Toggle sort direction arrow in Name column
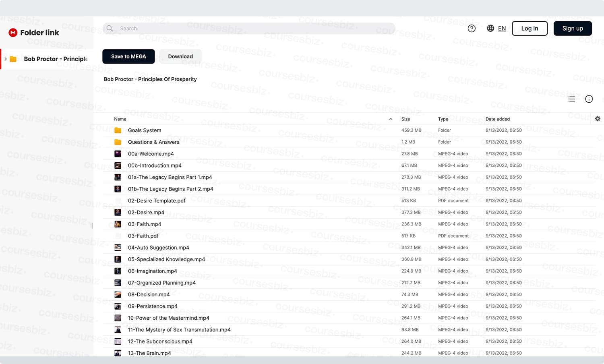The width and height of the screenshot is (604, 364). 391,119
